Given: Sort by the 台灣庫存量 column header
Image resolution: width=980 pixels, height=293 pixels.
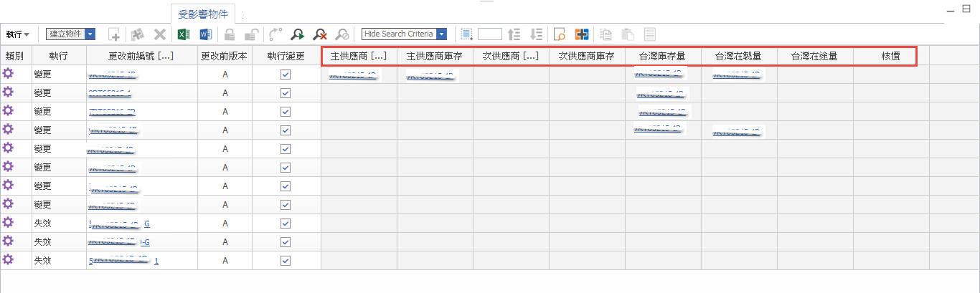Looking at the screenshot, I should 662,56.
